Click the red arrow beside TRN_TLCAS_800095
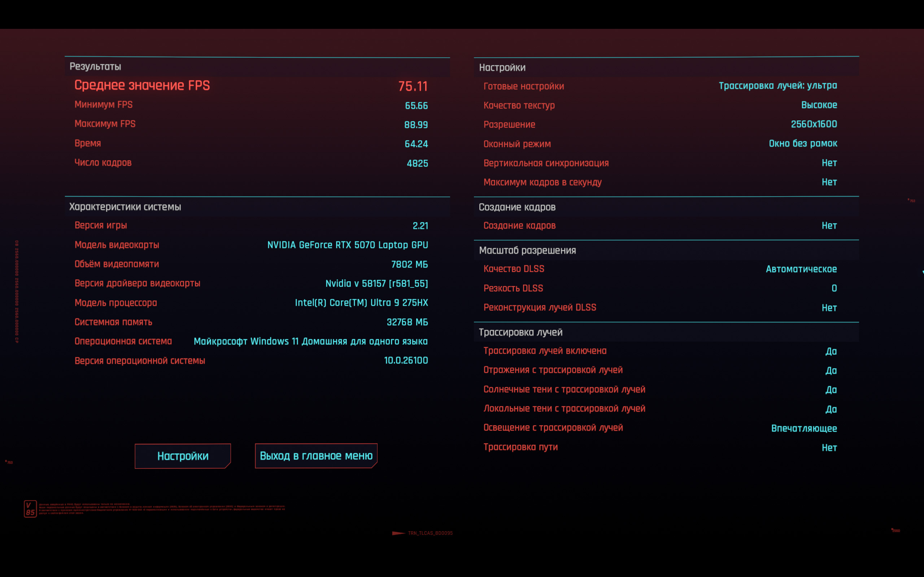 [398, 533]
